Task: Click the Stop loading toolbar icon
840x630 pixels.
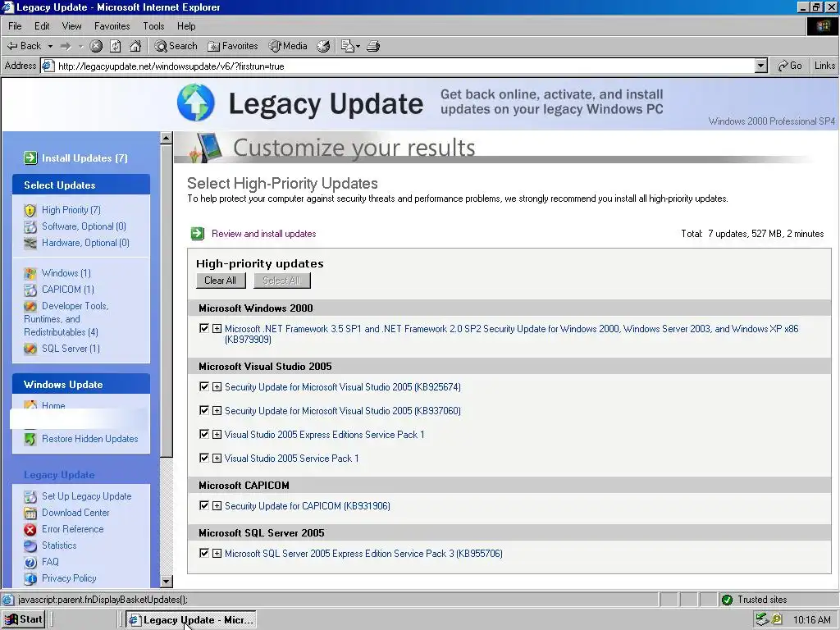Action: pos(97,46)
